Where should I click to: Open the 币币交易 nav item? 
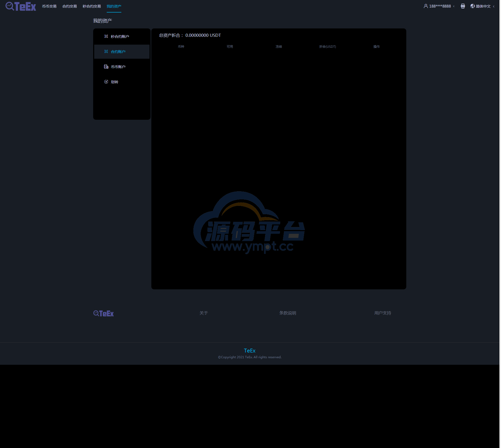pyautogui.click(x=49, y=6)
